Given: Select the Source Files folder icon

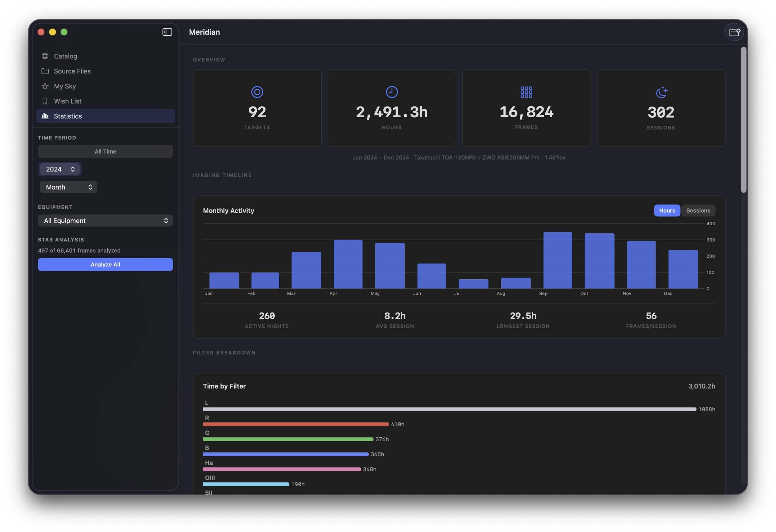Looking at the screenshot, I should point(45,71).
